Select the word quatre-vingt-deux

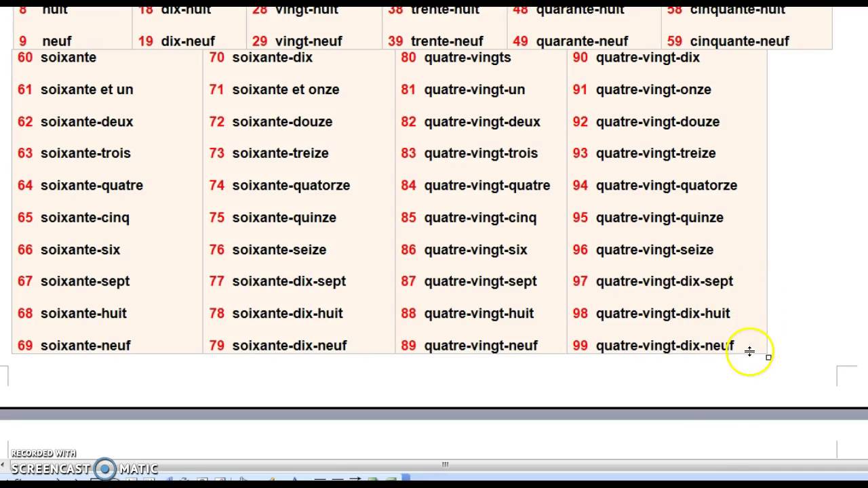tap(482, 122)
